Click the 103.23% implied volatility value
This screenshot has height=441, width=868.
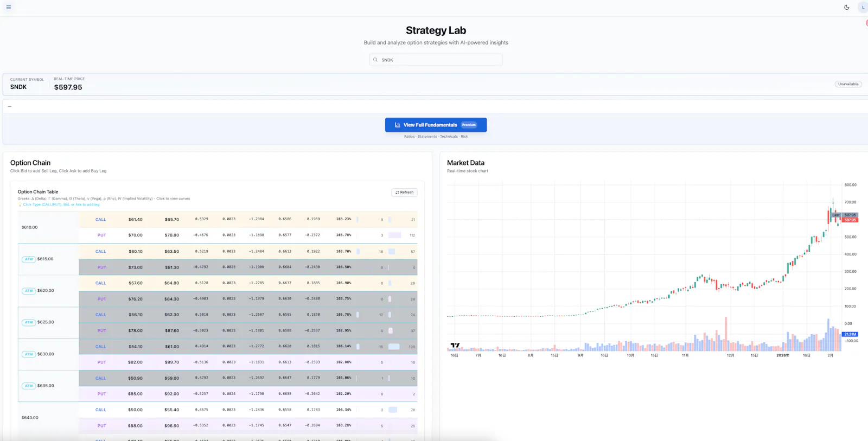[343, 219]
